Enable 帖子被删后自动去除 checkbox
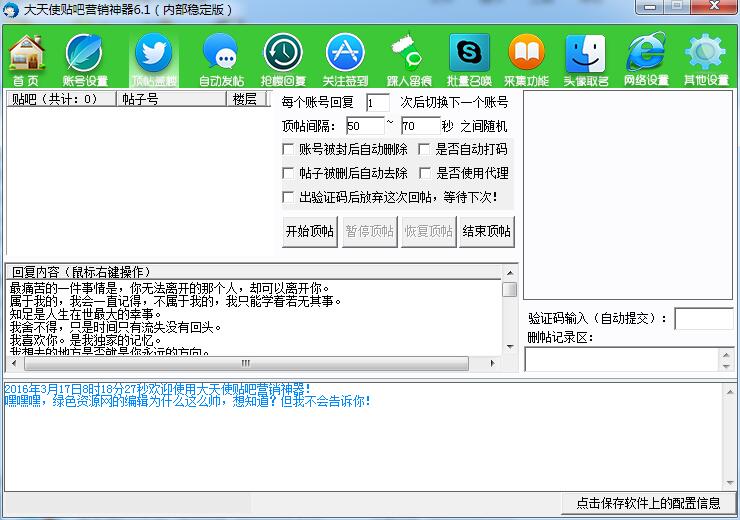The width and height of the screenshot is (740, 520). click(288, 173)
